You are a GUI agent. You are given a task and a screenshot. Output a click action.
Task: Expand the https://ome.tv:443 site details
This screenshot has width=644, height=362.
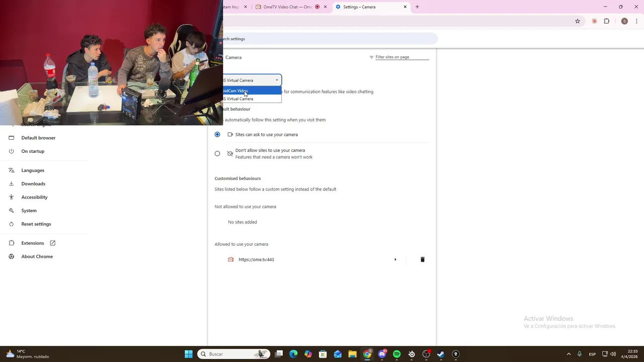395,259
